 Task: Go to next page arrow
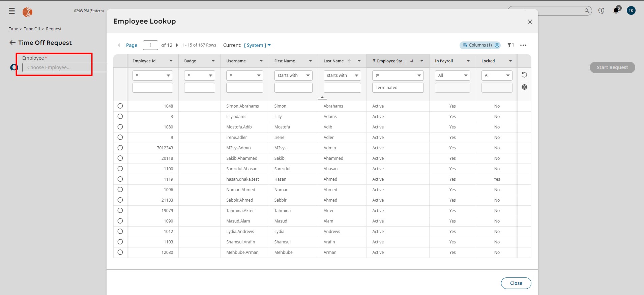177,45
